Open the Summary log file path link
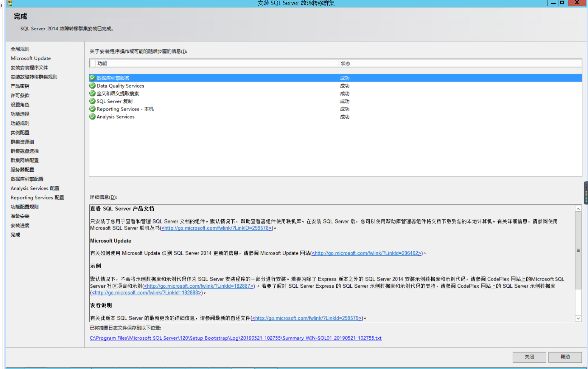This screenshot has height=369, width=588. [x=235, y=338]
